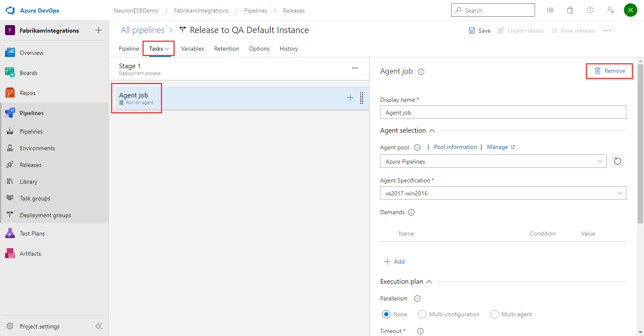Open Tasks tab dropdown

pyautogui.click(x=159, y=49)
